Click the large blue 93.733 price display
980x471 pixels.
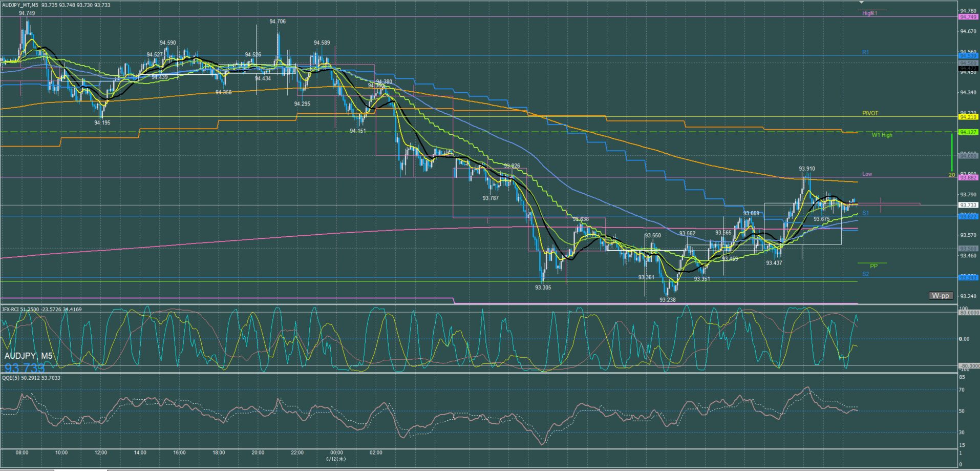(x=25, y=368)
